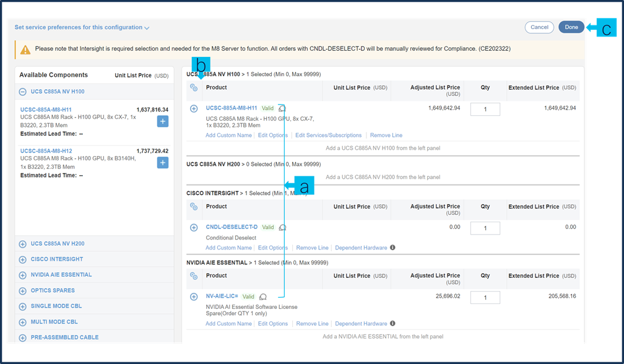The width and height of the screenshot is (624, 364).
Task: Expand the UCSC-885A-M8-H11 line row
Action: coord(194,108)
